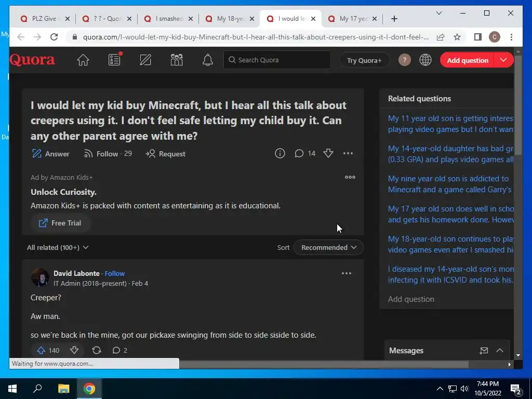
Task: Expand the Messages panel chevron
Action: (499, 351)
